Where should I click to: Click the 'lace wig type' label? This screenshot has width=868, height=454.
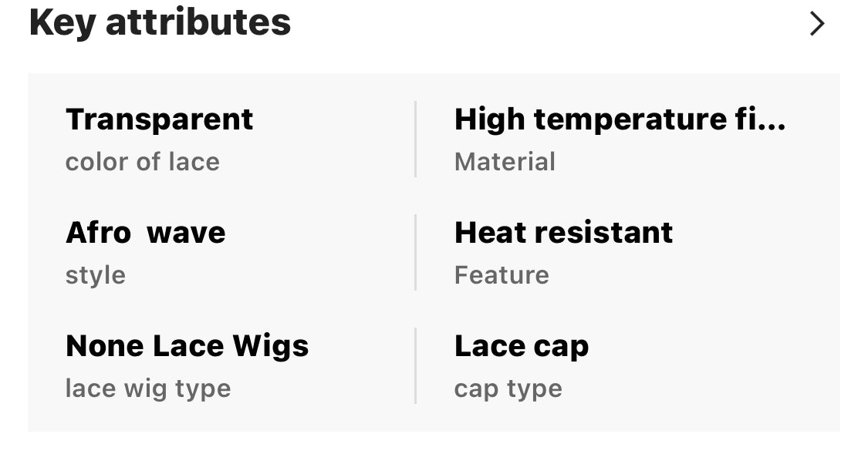(x=148, y=388)
